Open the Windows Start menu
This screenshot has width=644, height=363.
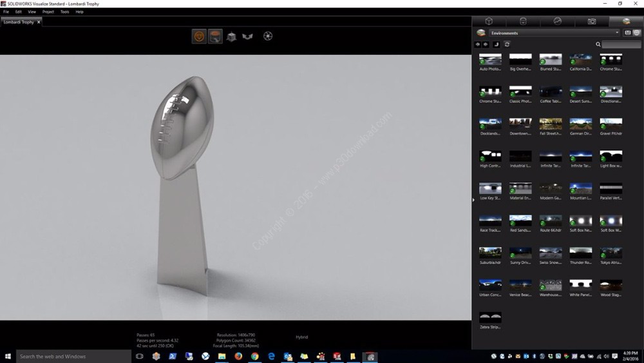(x=8, y=357)
